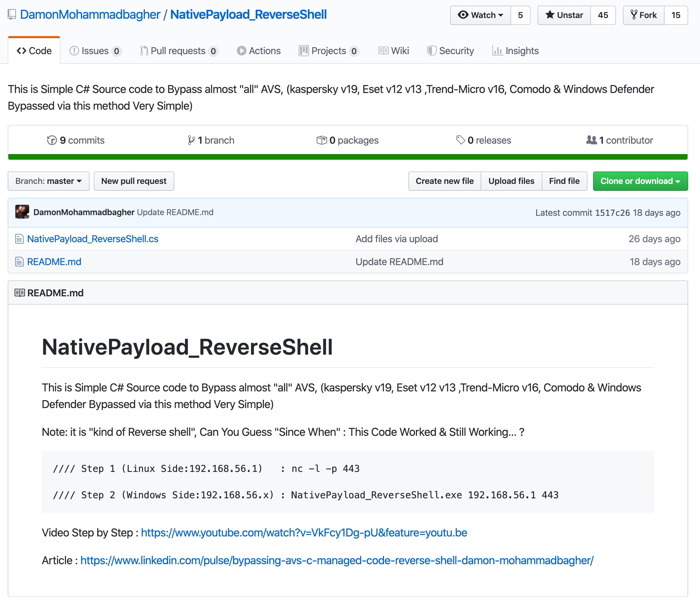The width and height of the screenshot is (700, 601).
Task: Unstar this repository
Action: 564,15
